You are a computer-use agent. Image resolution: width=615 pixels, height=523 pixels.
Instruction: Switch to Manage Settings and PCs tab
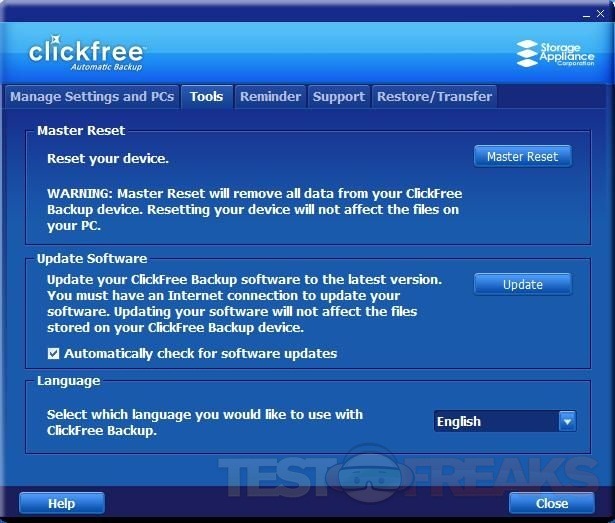tap(91, 97)
